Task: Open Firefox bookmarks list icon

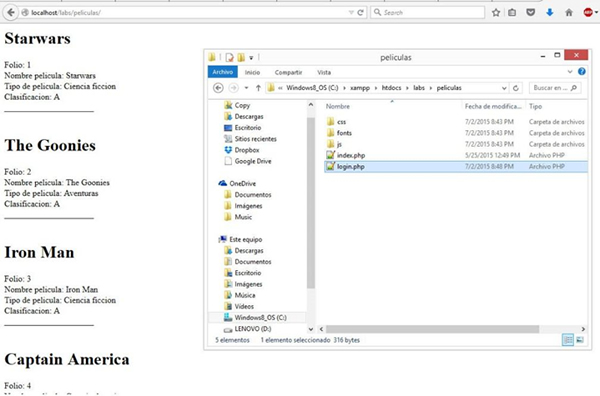Action: (x=512, y=13)
